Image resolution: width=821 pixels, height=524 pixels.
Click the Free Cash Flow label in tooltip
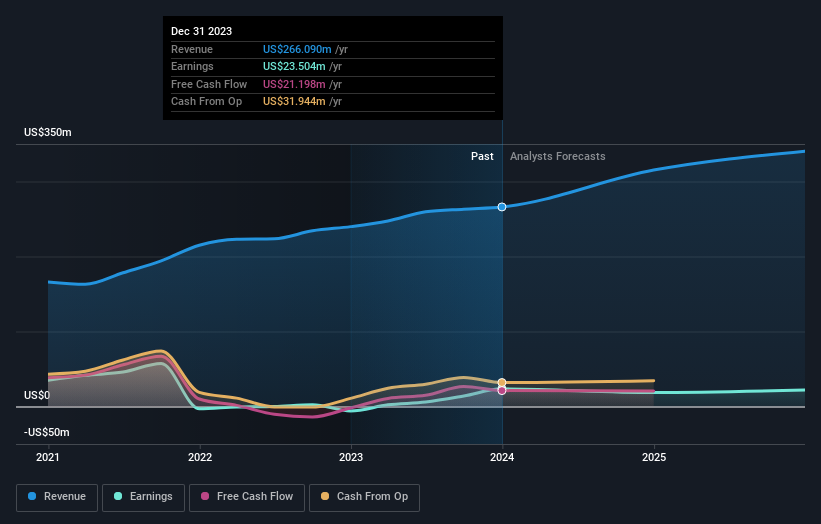(x=209, y=84)
